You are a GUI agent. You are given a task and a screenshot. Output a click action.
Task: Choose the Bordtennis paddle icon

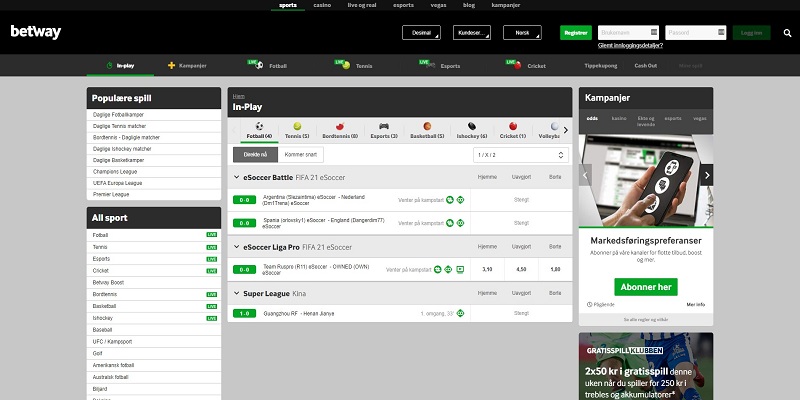coord(341,127)
